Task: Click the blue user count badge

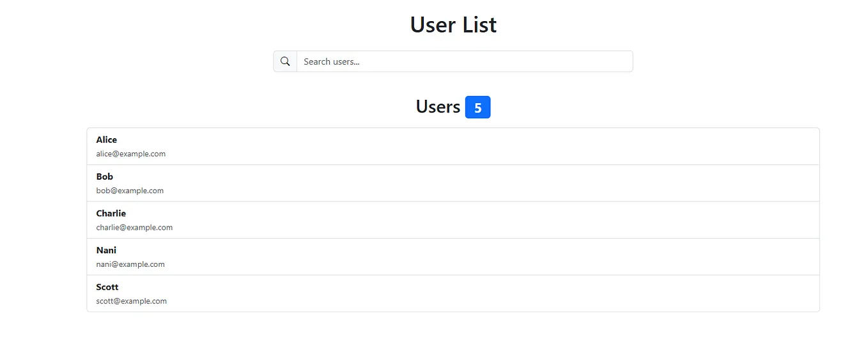Action: [x=477, y=107]
